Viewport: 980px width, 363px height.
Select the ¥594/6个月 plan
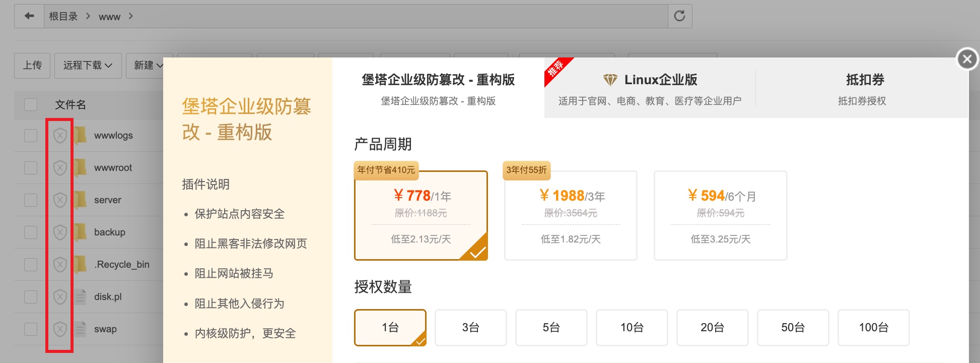tap(720, 215)
